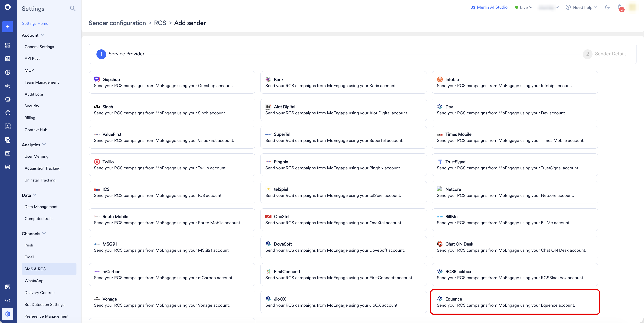644x323 pixels.
Task: Open Computed traits in Data section
Action: coord(39,219)
